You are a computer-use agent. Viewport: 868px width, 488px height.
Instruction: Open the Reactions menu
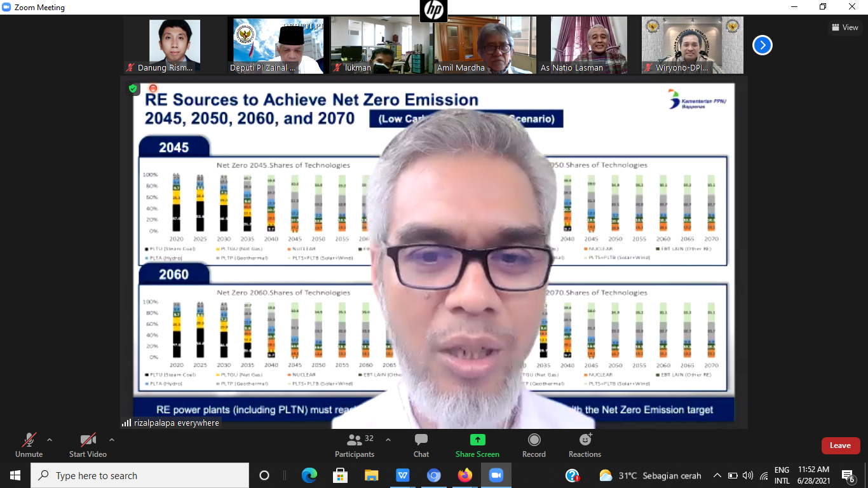click(585, 445)
